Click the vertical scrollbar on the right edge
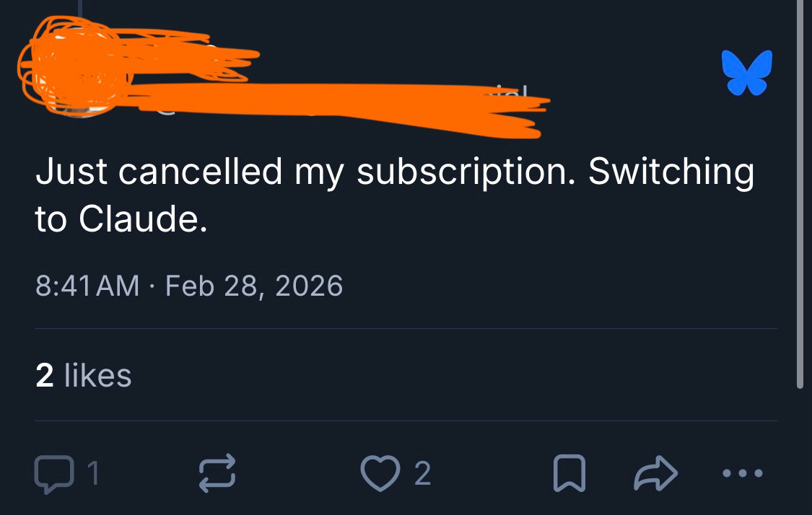Image resolution: width=812 pixels, height=515 pixels. click(x=799, y=195)
